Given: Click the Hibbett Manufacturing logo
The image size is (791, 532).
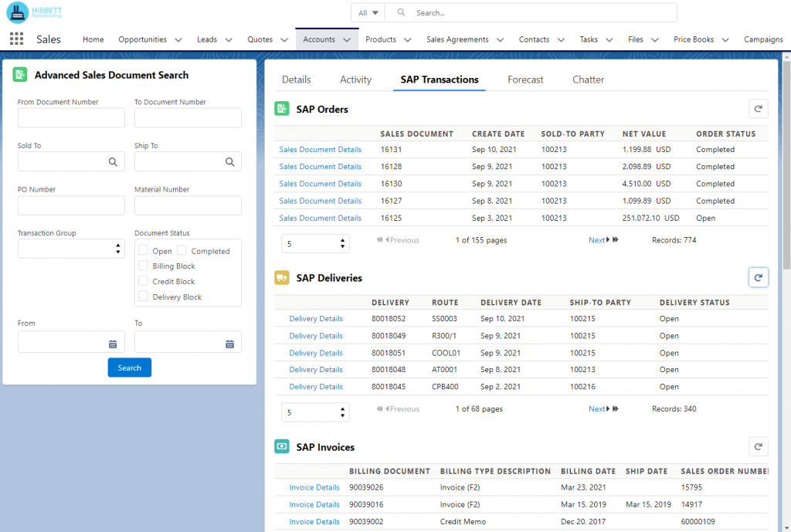Looking at the screenshot, I should pos(34,12).
